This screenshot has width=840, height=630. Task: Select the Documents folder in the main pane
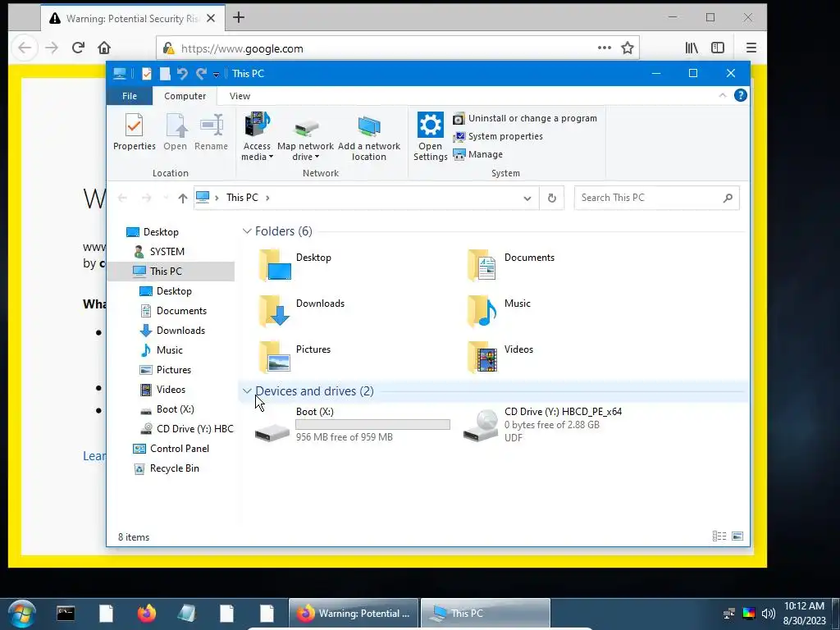tap(510, 264)
